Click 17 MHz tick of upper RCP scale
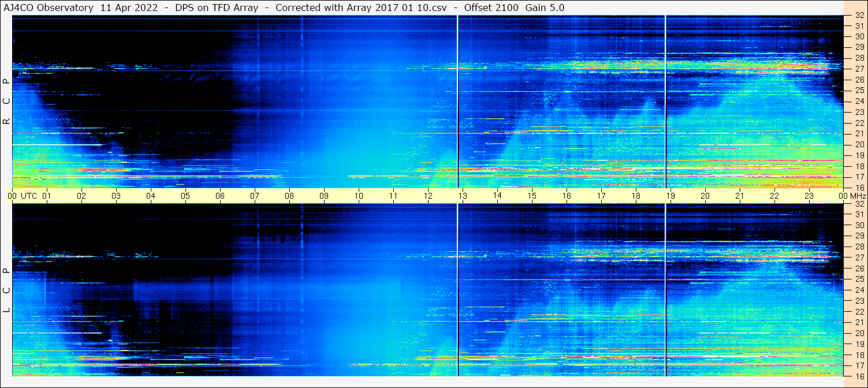This screenshot has width=868, height=388. (859, 177)
